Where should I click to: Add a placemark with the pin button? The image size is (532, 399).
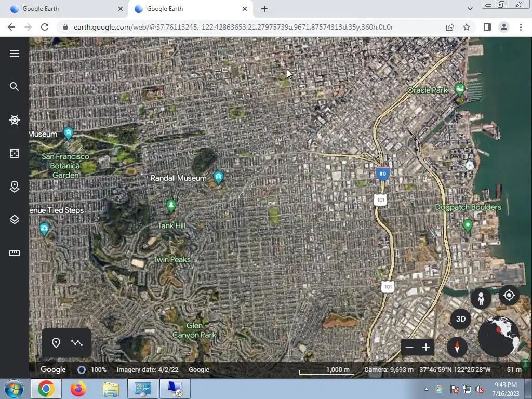56,343
